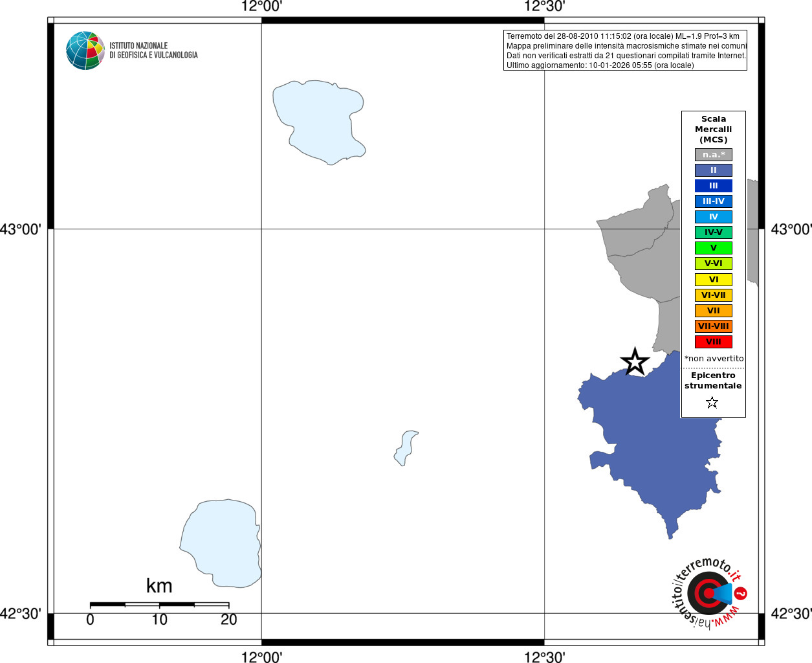This screenshot has width=812, height=663.
Task: Click the bottom 12°00' longitude label
Action: [x=261, y=657]
